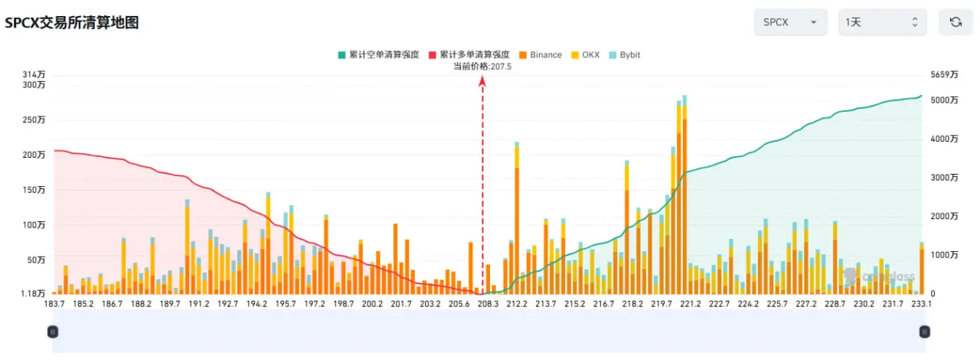Click the yellow OKX legend swatch
Screen dimensions: 980x363
coord(574,55)
